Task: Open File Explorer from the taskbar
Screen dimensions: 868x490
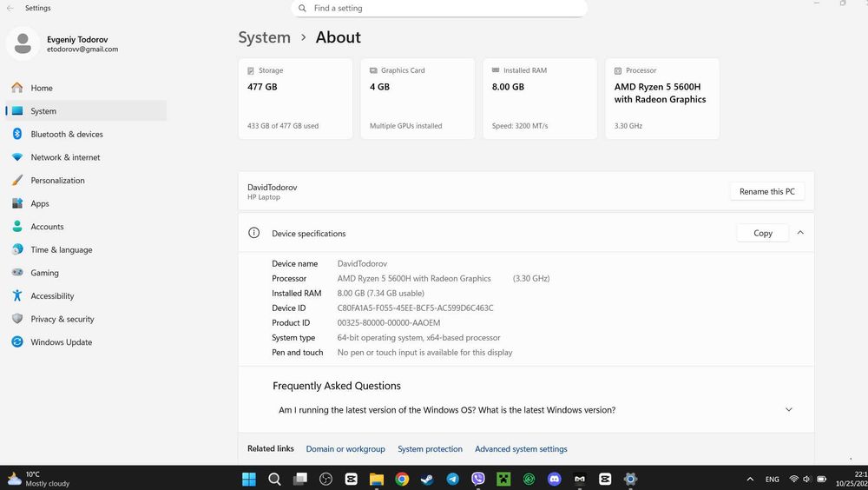Action: coord(377,479)
